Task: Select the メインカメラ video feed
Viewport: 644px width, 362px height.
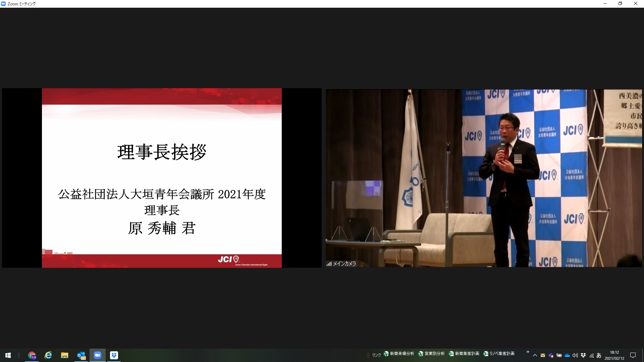Action: coord(483,178)
